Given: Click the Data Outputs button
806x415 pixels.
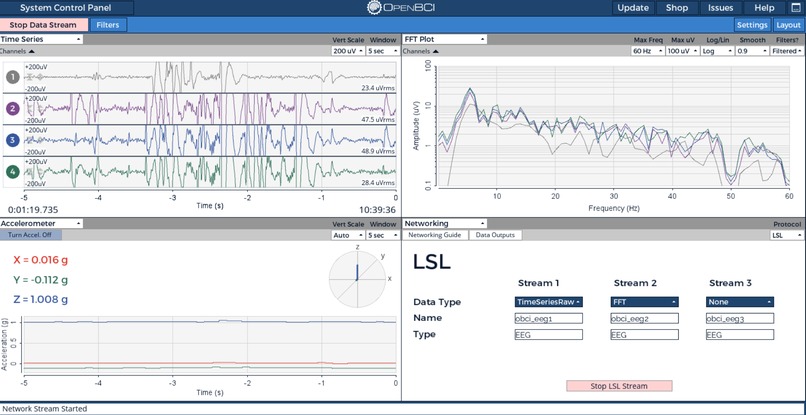Looking at the screenshot, I should 495,235.
